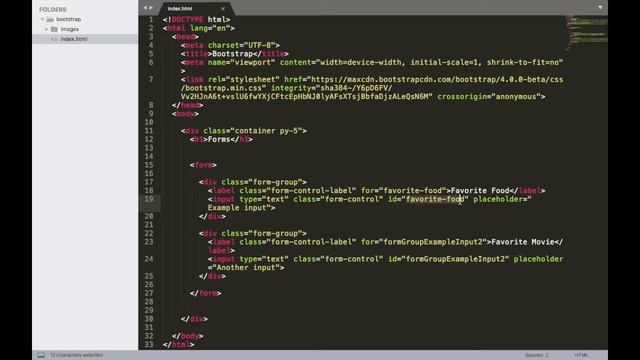Click line number 19 in gutter
Image resolution: width=640 pixels, height=360 pixels.
click(149, 199)
